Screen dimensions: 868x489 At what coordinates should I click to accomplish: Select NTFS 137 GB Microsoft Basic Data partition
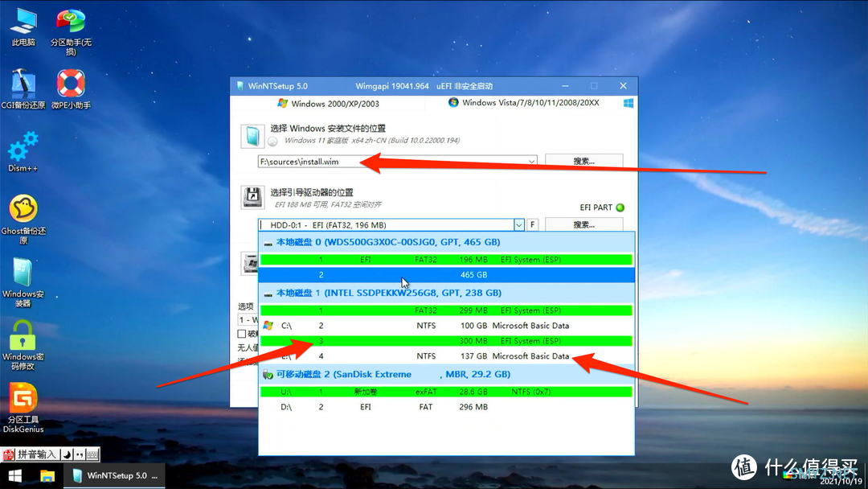point(446,356)
